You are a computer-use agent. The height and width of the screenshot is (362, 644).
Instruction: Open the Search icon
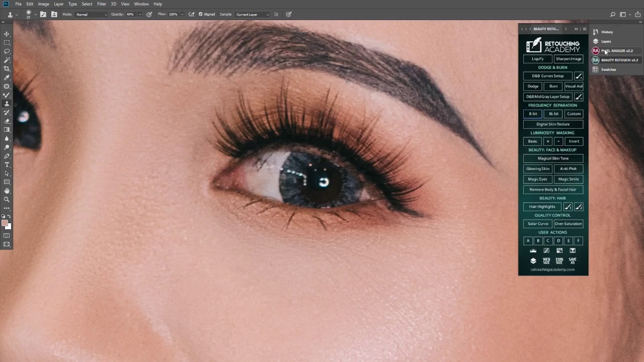pyautogui.click(x=613, y=14)
